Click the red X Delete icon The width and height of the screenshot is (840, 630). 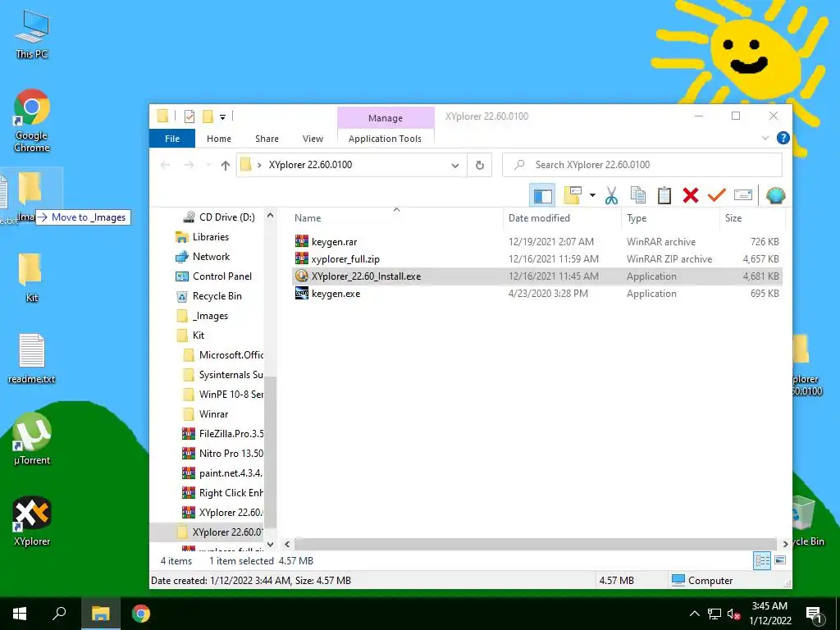691,195
